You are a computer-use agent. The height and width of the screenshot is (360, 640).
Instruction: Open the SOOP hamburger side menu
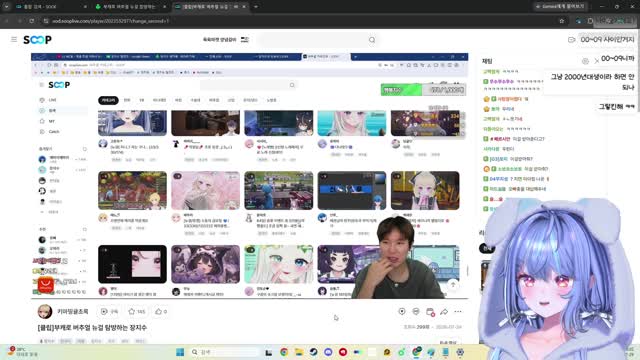14,40
